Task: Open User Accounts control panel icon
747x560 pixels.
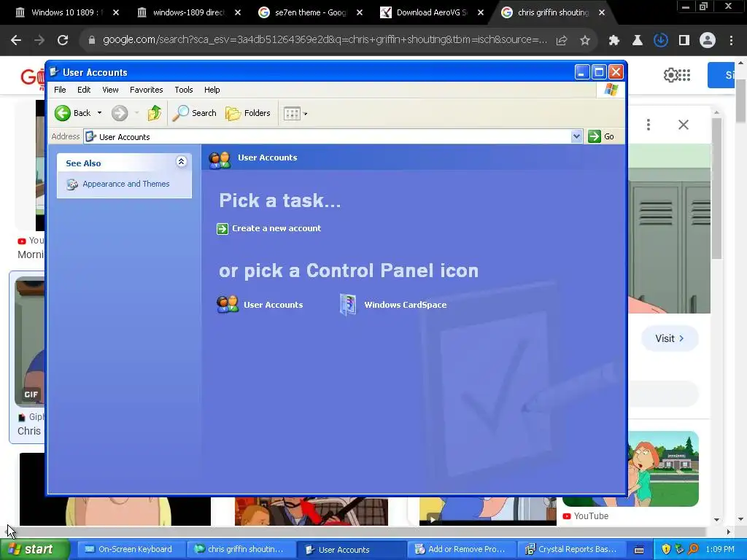Action: [260, 304]
